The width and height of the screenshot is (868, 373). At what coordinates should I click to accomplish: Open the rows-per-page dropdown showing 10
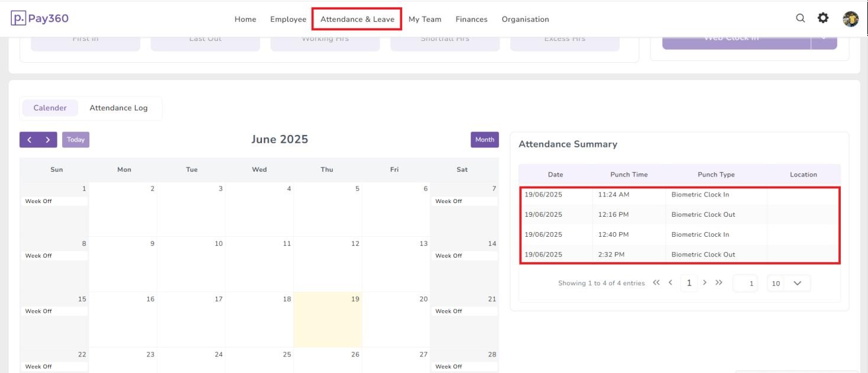pyautogui.click(x=789, y=283)
